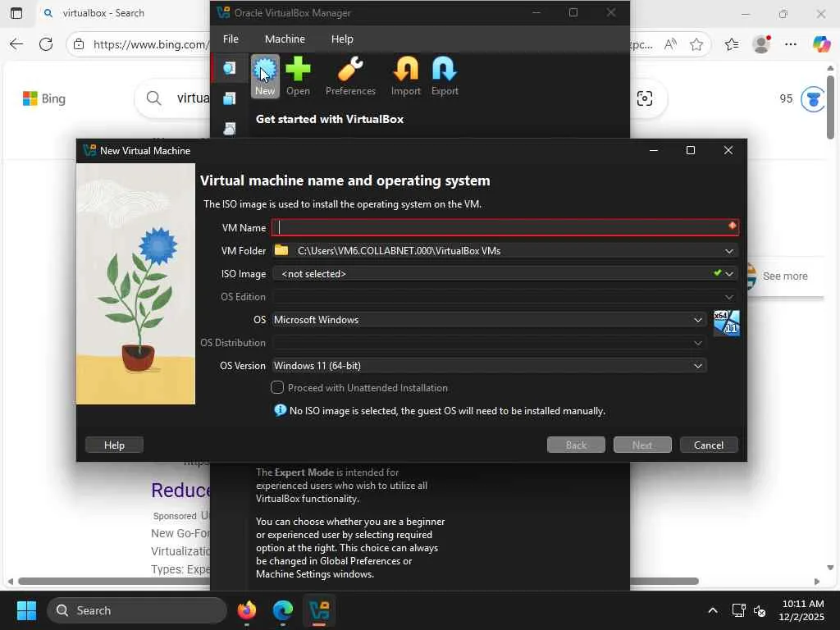Screen dimensions: 840x630
Task: Select the virtualbox - Search browser tab
Action: 103,13
